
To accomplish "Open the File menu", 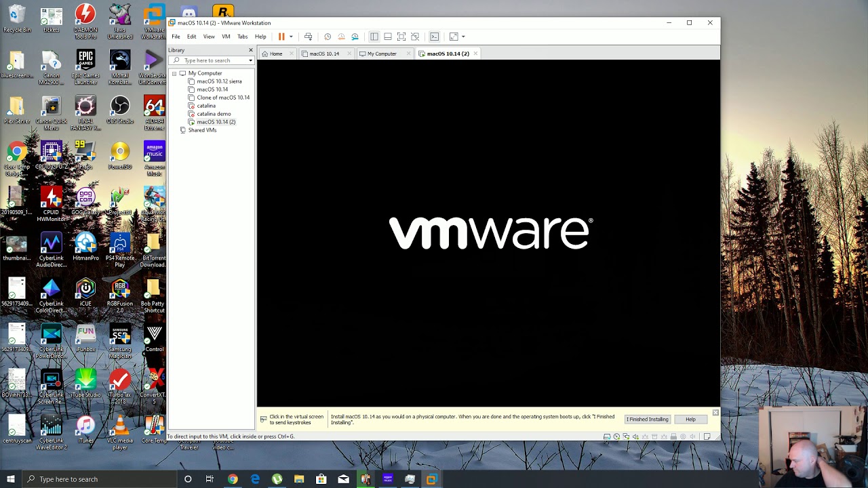I will click(x=176, y=37).
